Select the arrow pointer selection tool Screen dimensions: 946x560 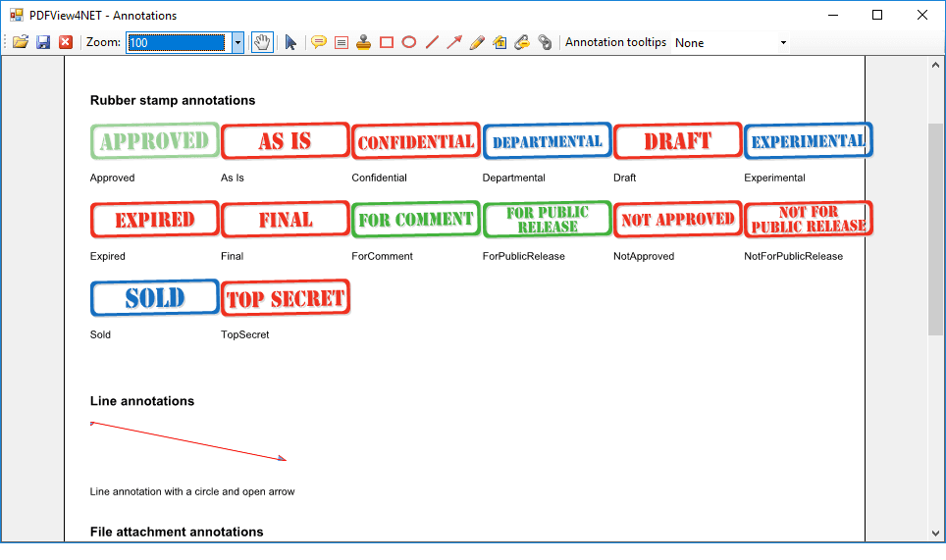pos(290,42)
